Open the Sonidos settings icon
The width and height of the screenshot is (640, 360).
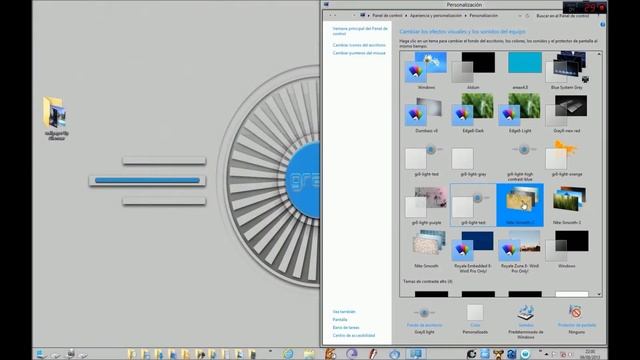pyautogui.click(x=526, y=313)
